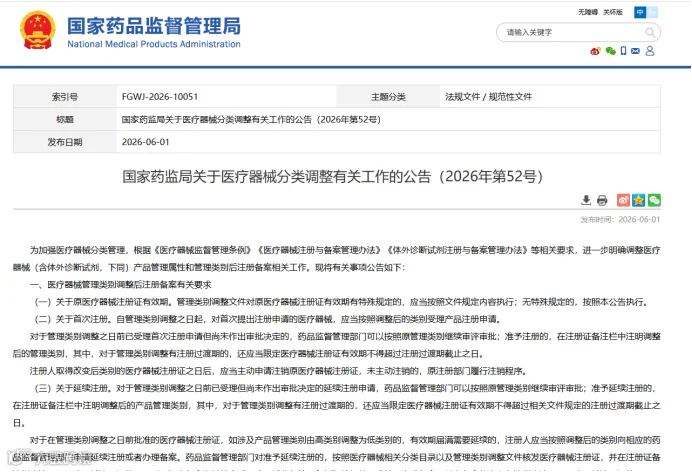Click index number FGWJ-2026-10051
The height and width of the screenshot is (472, 692).
160,97
